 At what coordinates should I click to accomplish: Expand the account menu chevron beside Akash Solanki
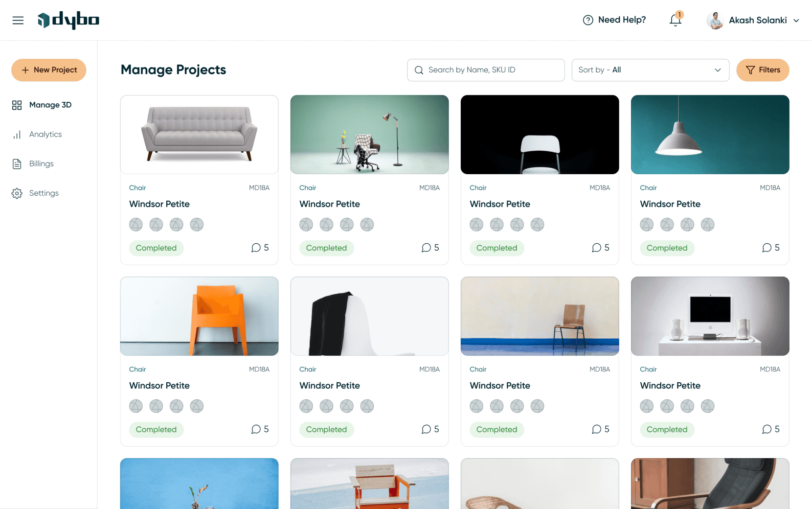coord(796,21)
